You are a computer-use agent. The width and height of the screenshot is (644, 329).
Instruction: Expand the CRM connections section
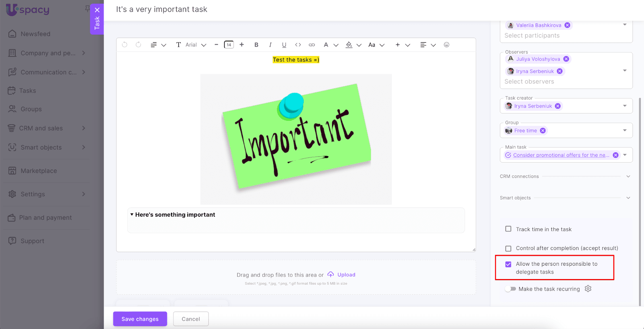(x=628, y=176)
